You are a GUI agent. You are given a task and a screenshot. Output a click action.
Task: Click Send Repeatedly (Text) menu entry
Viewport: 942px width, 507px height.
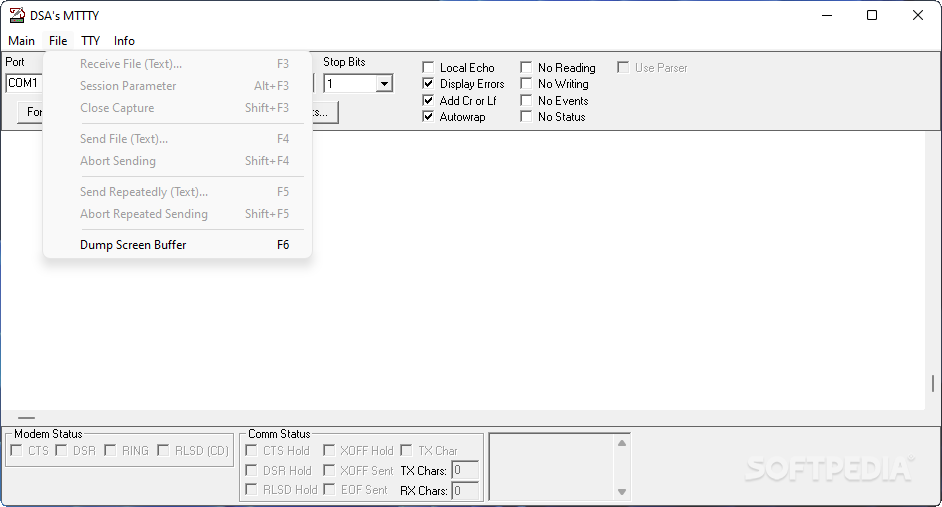177,192
